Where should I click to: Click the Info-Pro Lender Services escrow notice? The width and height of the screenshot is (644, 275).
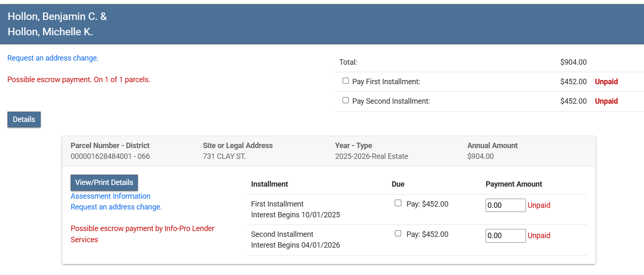(143, 234)
